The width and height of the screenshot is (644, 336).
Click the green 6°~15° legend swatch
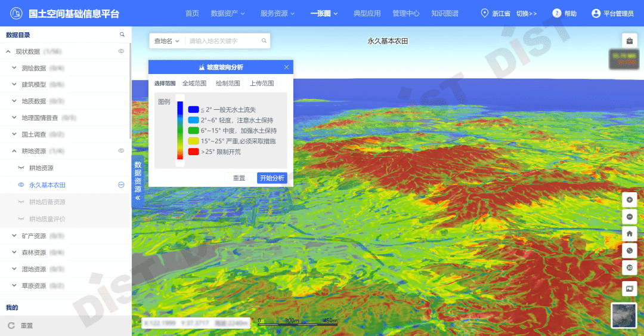(x=193, y=130)
